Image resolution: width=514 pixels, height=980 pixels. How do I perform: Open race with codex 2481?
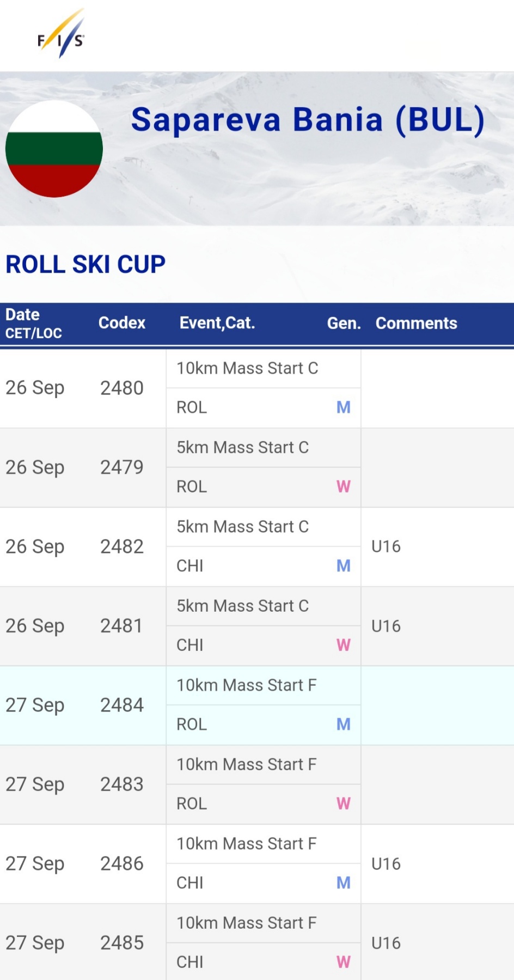pos(122,626)
